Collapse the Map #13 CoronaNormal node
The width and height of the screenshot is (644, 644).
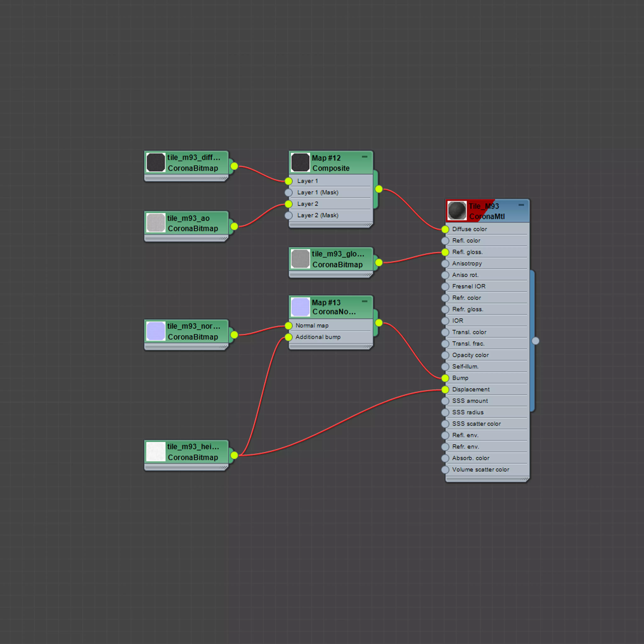(x=365, y=301)
